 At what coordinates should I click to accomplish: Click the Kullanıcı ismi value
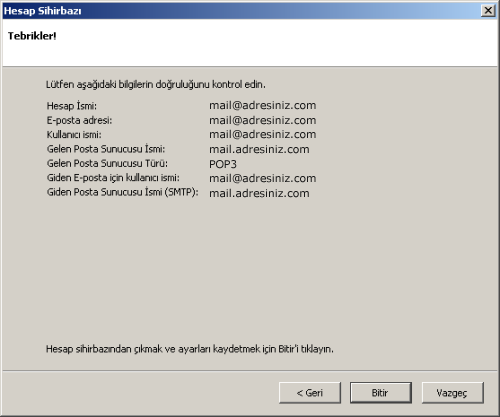(x=262, y=134)
